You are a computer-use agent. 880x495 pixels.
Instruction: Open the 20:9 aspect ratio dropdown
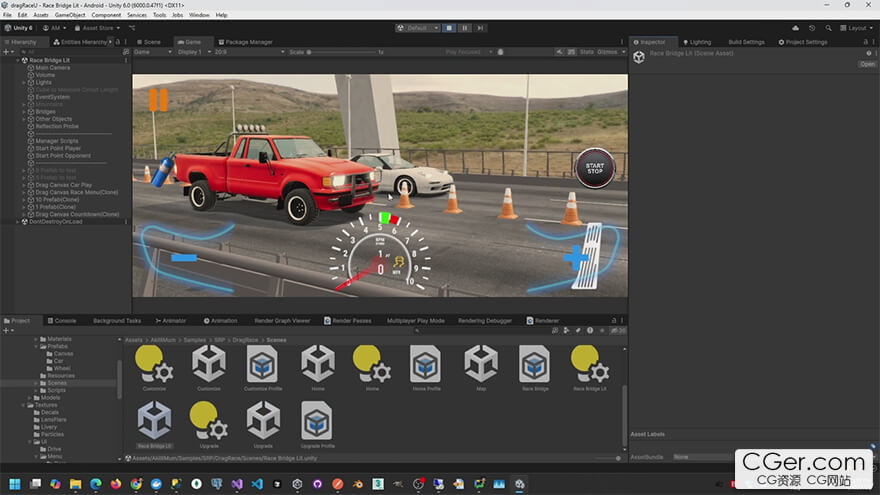[x=249, y=52]
